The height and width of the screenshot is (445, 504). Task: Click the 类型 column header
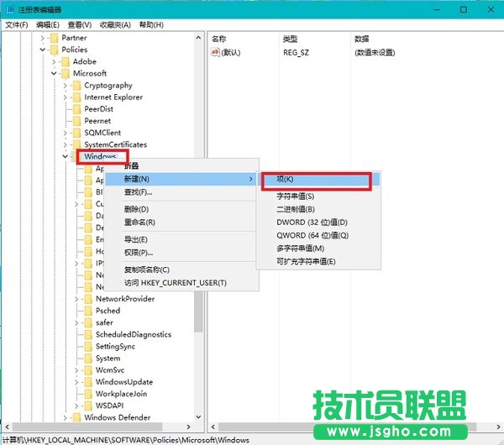pos(315,39)
